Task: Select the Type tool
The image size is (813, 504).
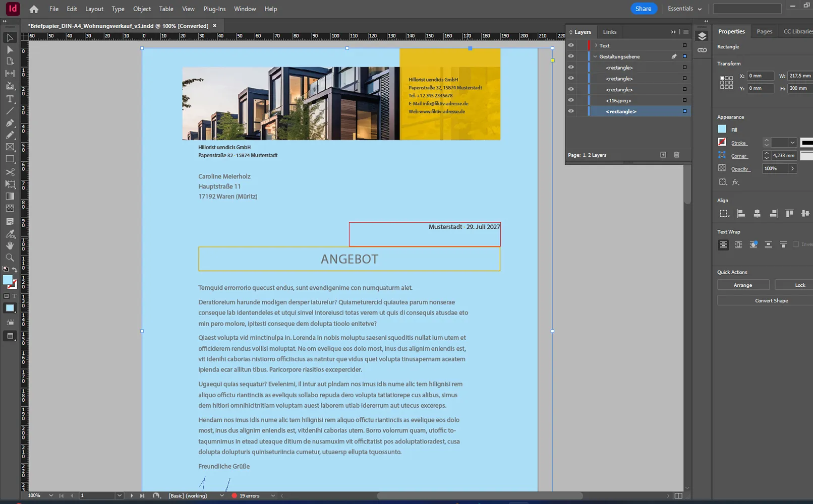Action: 10,99
